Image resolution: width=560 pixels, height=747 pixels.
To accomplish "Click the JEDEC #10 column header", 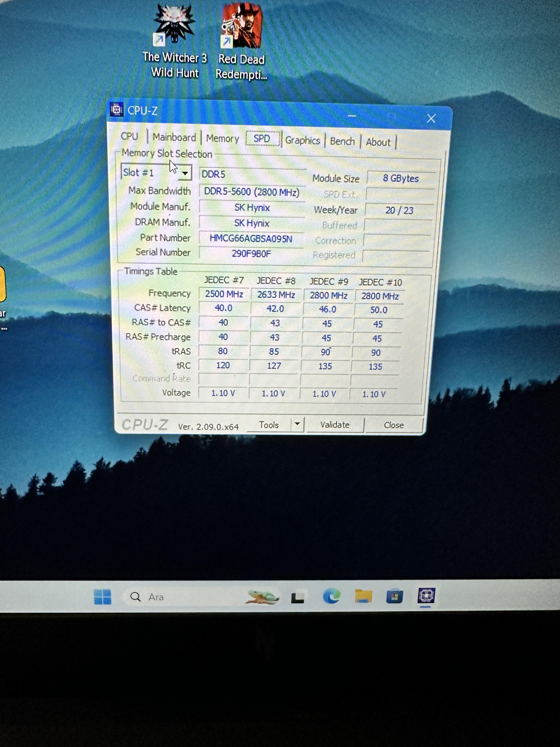I will pyautogui.click(x=380, y=283).
